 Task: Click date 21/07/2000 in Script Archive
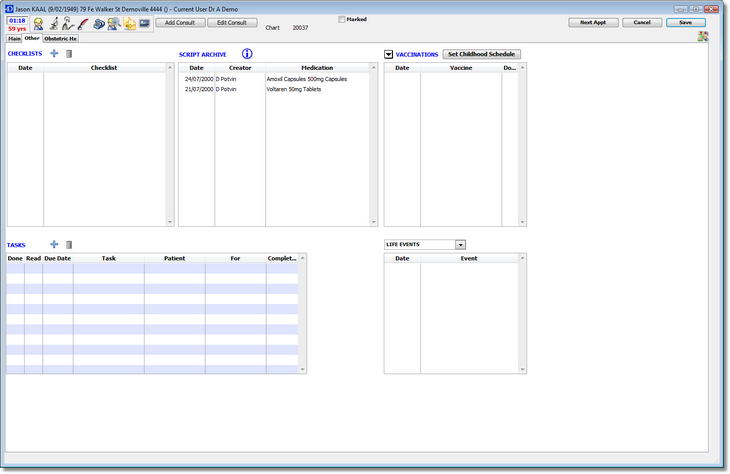(199, 89)
